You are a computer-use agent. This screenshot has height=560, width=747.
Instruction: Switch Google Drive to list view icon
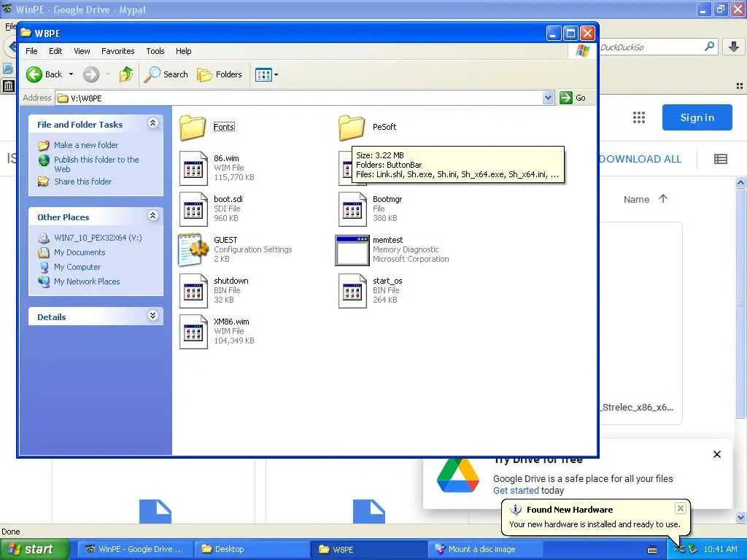coord(720,159)
